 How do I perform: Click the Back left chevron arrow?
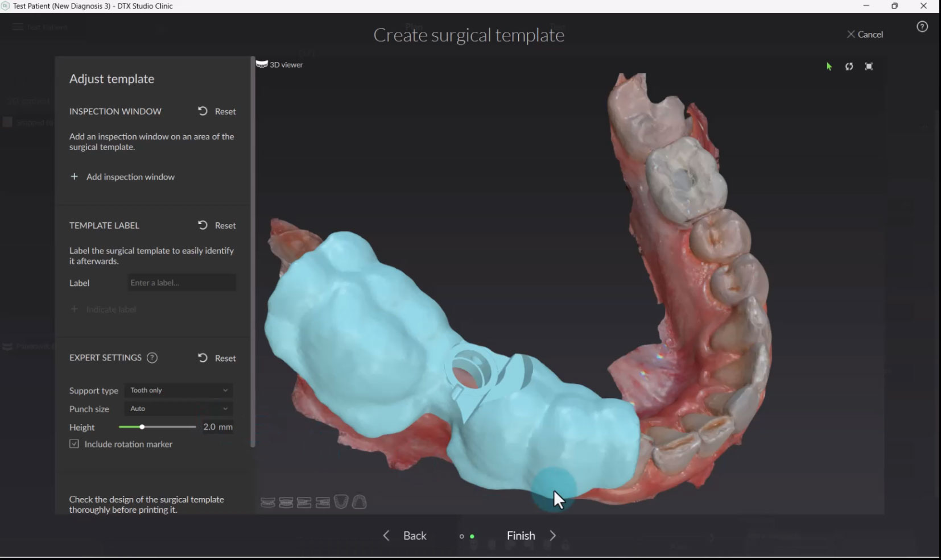[386, 536]
